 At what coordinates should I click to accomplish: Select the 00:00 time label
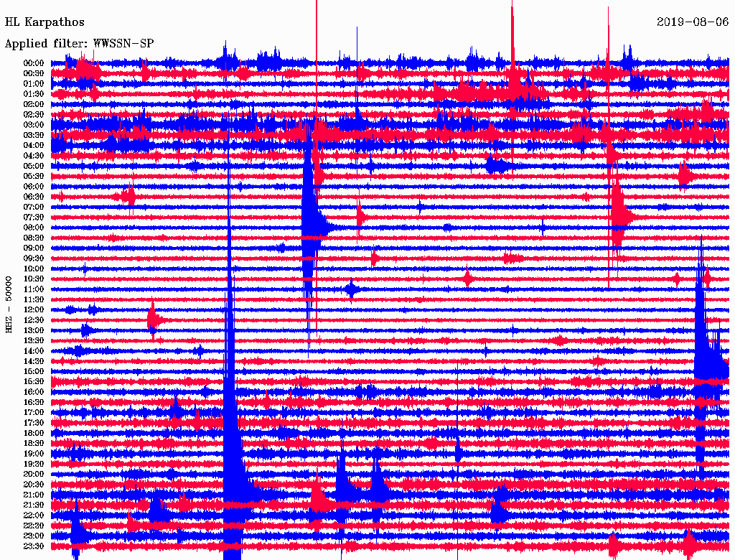coord(34,63)
